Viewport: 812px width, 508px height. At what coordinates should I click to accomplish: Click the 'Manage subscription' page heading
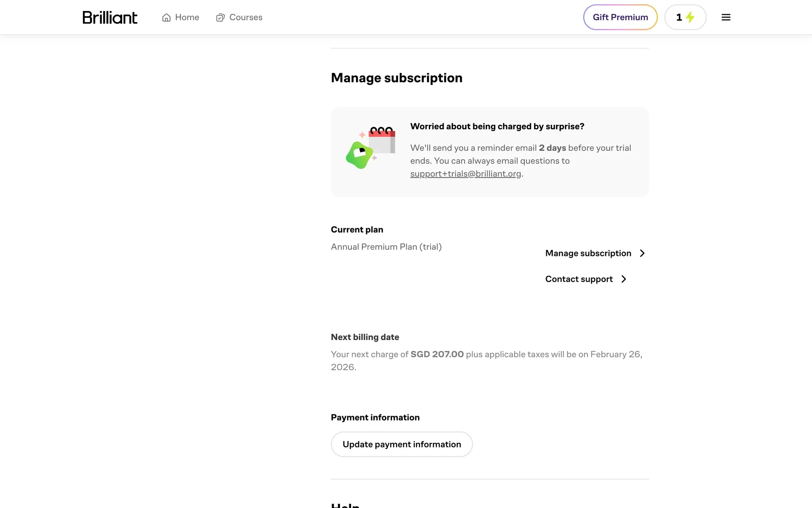pos(397,78)
